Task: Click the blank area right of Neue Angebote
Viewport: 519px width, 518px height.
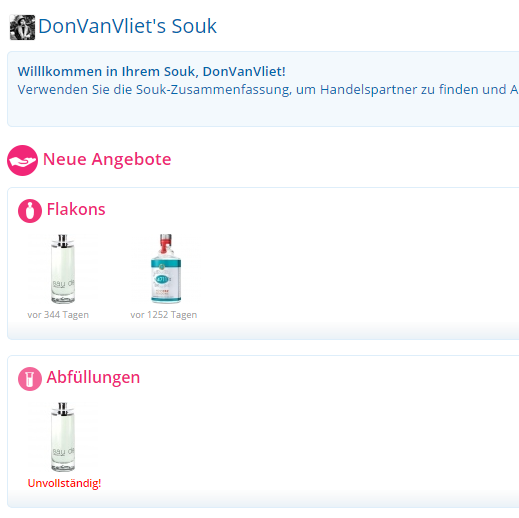Action: coord(333,160)
